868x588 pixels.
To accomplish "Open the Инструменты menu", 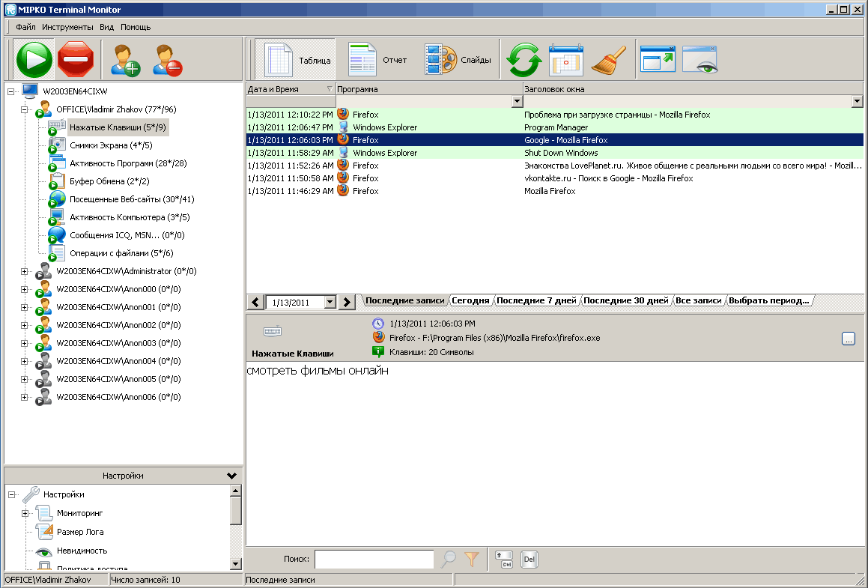I will coord(67,27).
